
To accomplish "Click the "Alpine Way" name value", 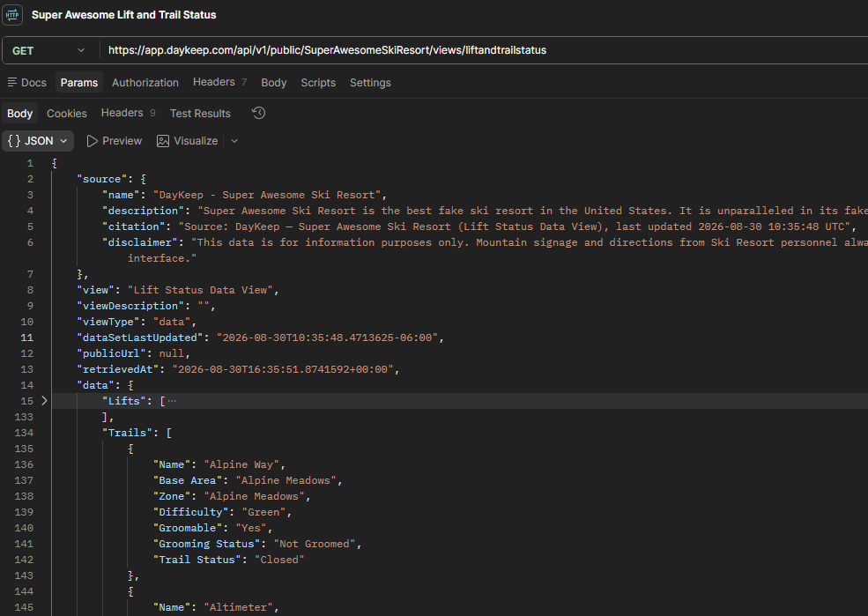I will [x=241, y=464].
